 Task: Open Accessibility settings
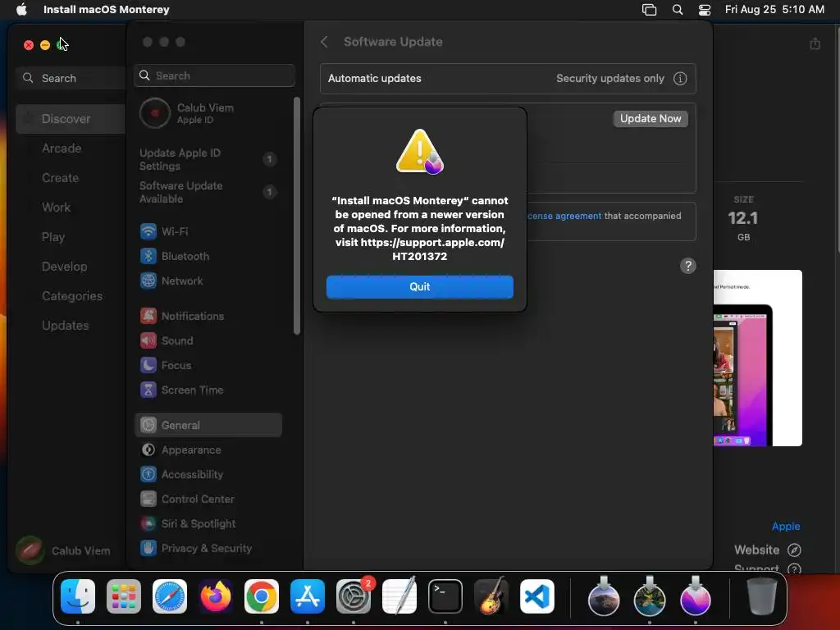tap(208, 475)
